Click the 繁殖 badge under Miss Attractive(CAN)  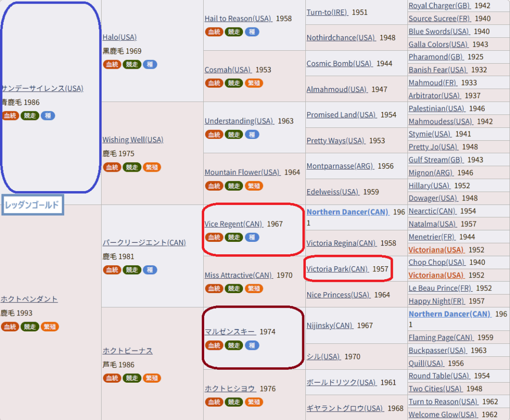[x=254, y=289]
